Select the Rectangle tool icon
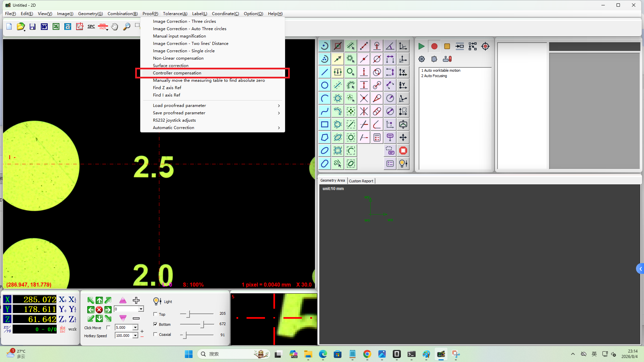 pos(324,124)
